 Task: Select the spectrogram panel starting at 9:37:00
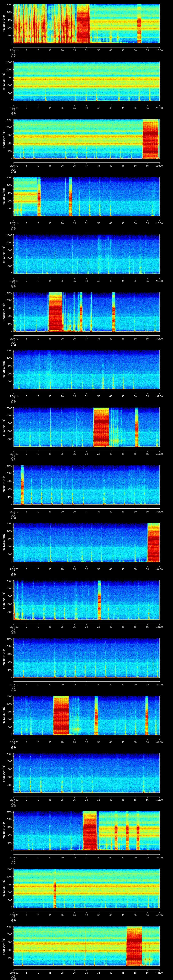tap(86, 773)
